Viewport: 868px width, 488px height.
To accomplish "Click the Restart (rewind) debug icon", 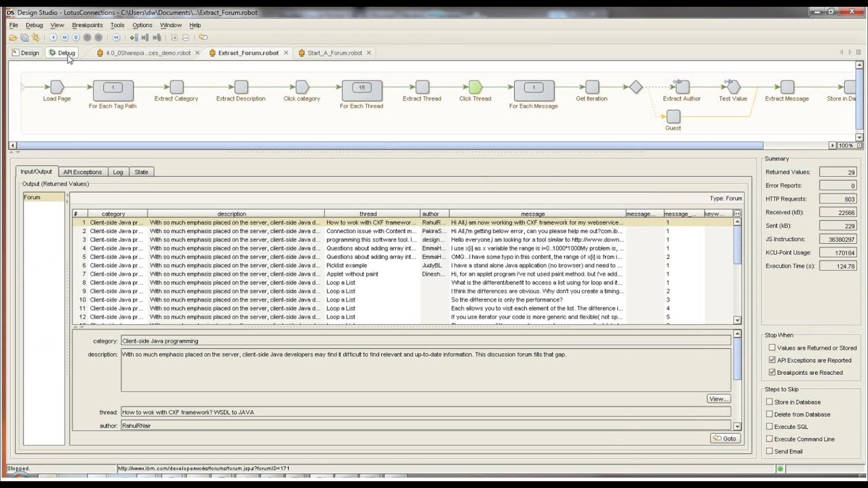I will coord(116,37).
